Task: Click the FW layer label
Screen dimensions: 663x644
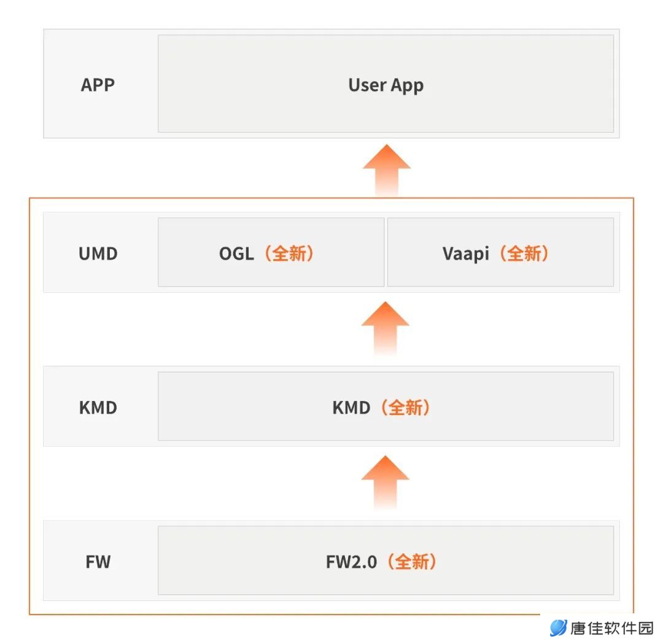Action: (x=98, y=562)
